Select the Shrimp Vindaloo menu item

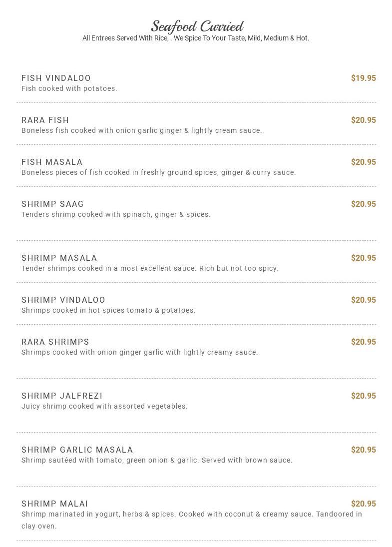pyautogui.click(x=63, y=300)
